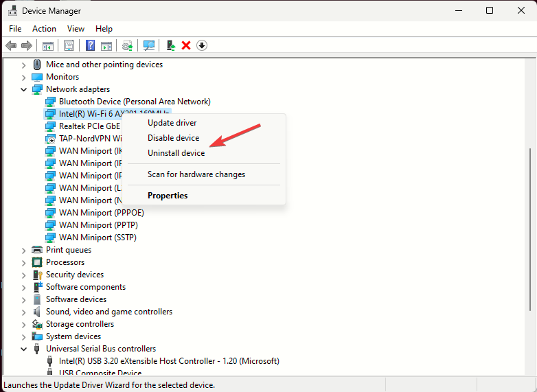
Task: Click the Update device driver toolbar icon
Action: [x=171, y=45]
